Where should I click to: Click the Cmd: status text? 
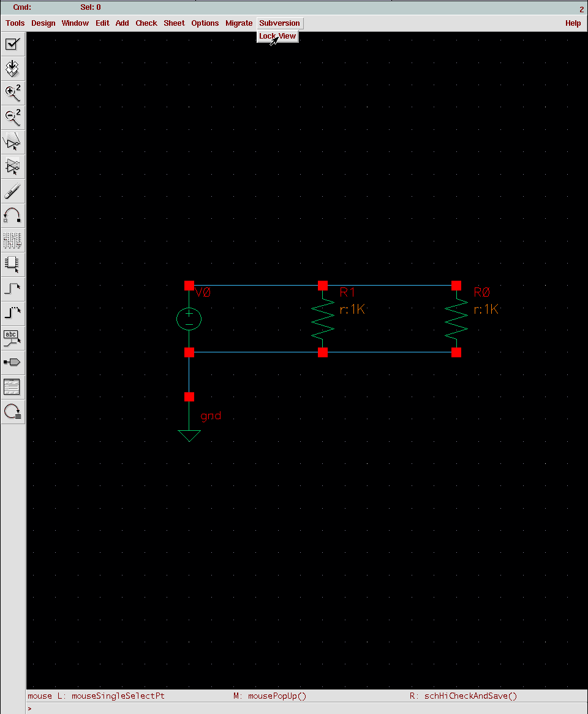(22, 7)
